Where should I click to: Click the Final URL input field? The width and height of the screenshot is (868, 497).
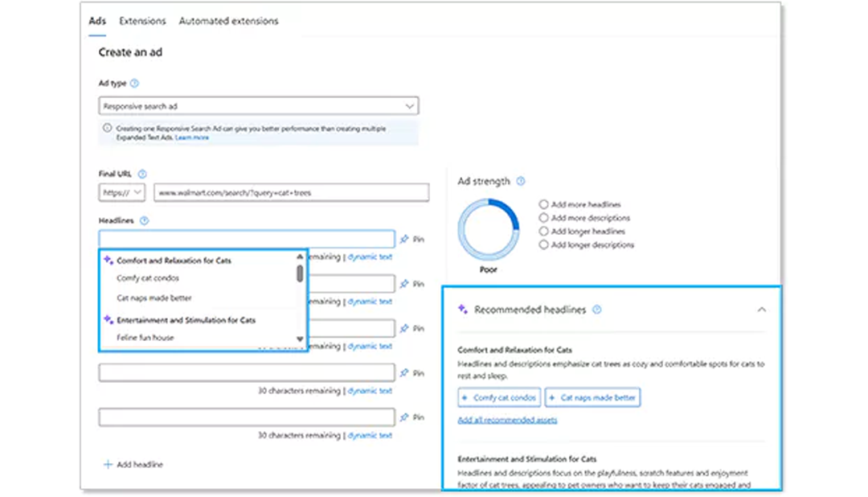289,192
